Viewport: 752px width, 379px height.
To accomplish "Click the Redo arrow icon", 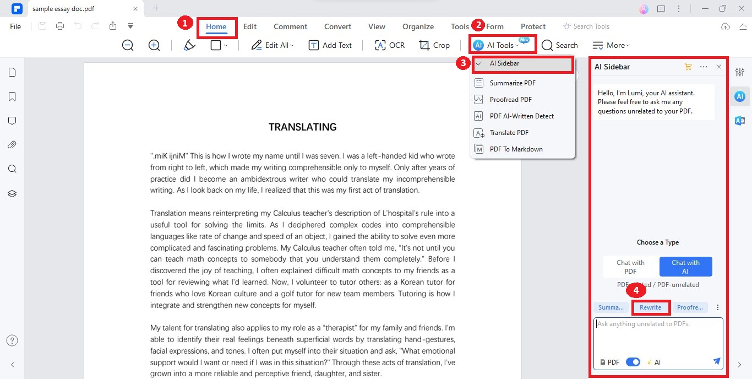I will 95,26.
